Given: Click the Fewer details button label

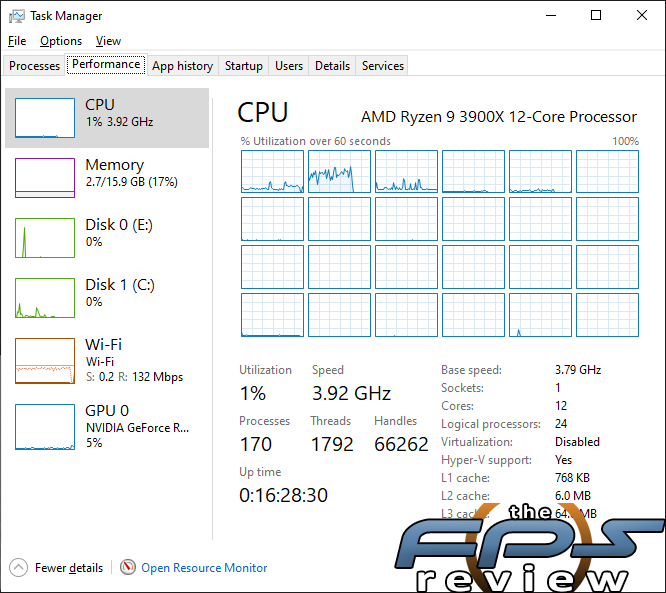Looking at the screenshot, I should coord(69,568).
